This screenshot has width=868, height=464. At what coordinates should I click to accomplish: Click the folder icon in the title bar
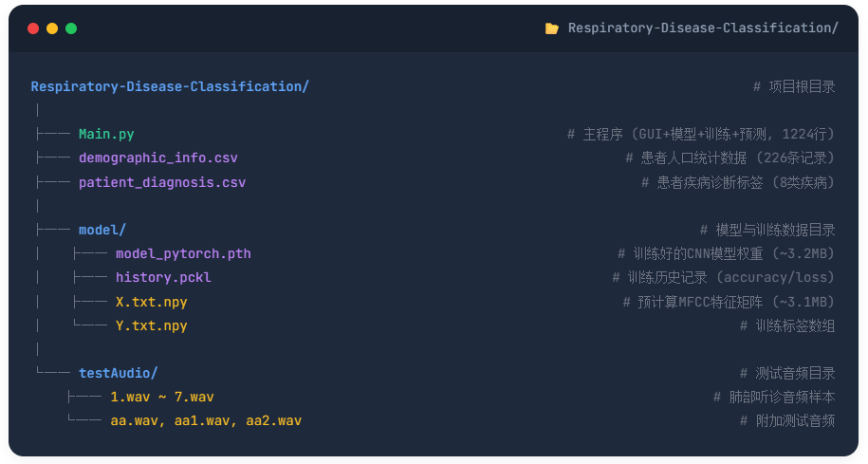552,28
